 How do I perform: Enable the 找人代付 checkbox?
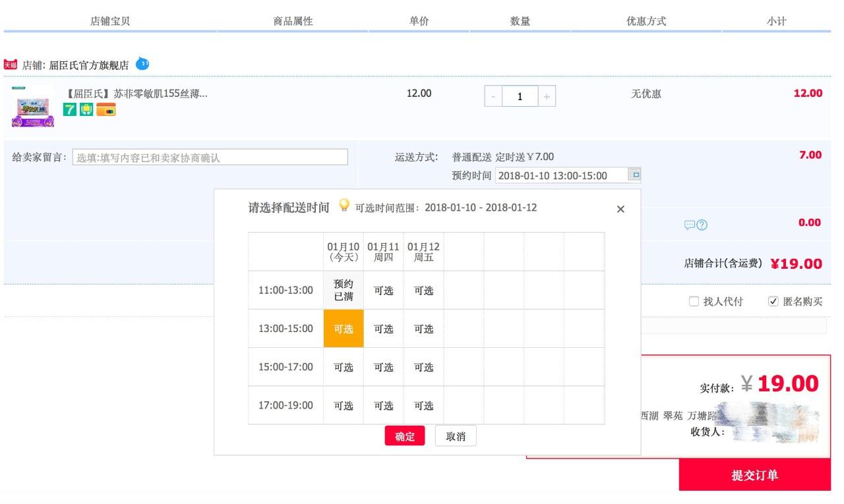[x=694, y=301]
